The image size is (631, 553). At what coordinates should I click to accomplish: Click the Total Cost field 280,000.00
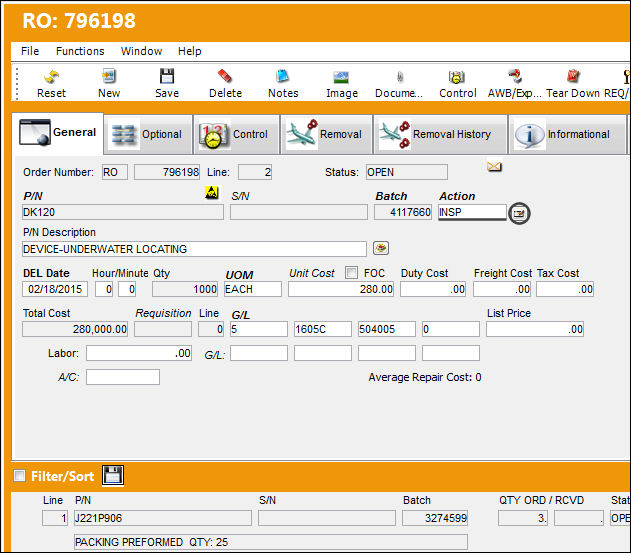(75, 329)
